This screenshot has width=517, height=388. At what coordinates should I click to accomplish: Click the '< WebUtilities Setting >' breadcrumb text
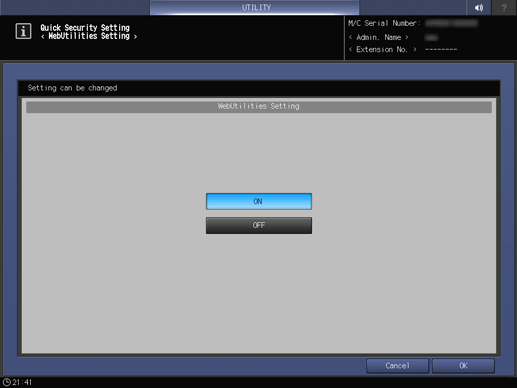(89, 36)
